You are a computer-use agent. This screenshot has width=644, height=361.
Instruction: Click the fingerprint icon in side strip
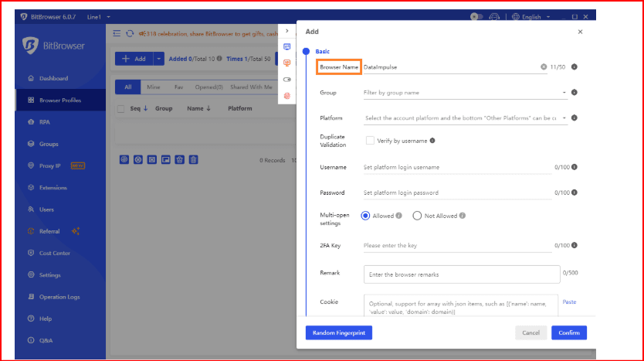[x=287, y=96]
